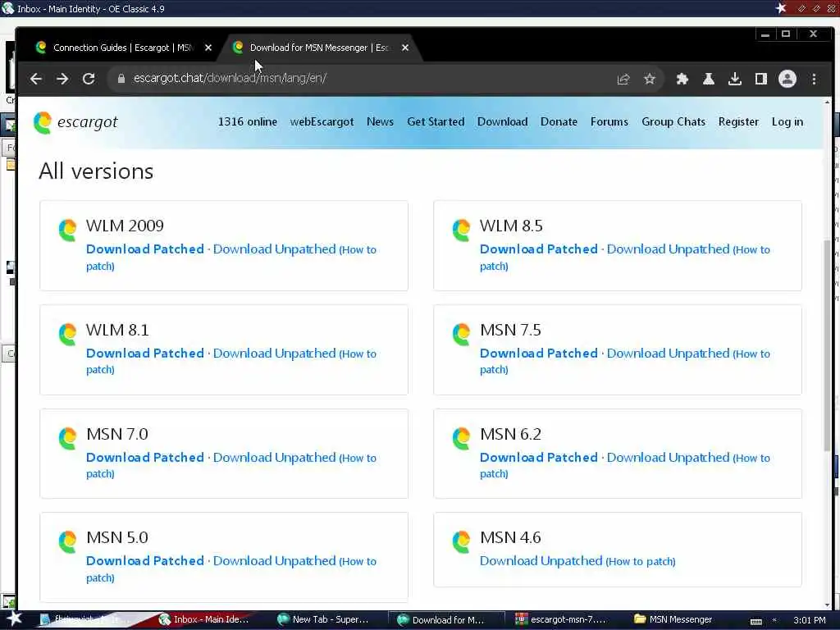Download Patched MSN 7.0
The image size is (840, 630).
coord(145,458)
